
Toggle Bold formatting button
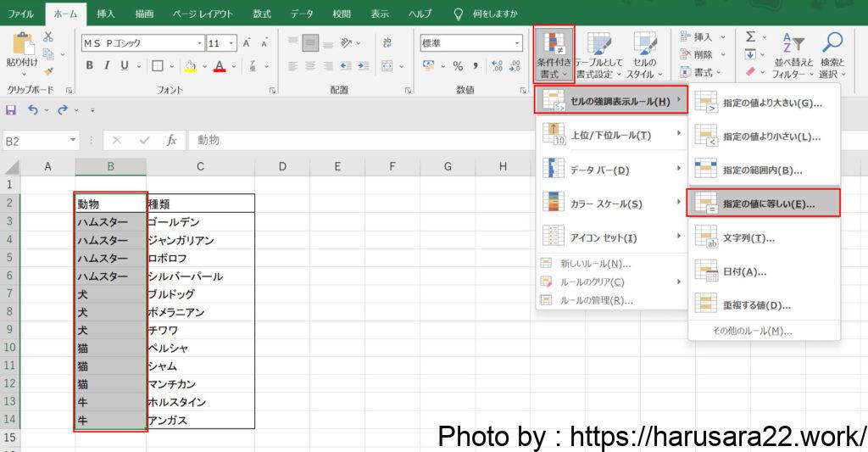click(89, 66)
